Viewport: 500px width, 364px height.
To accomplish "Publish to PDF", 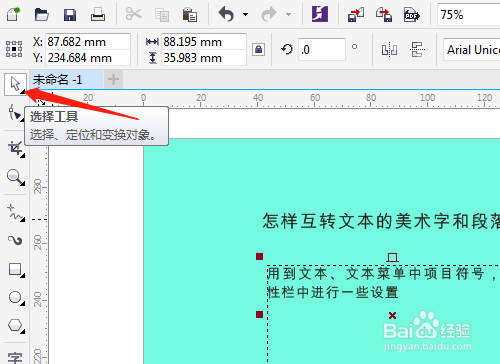I will (412, 15).
